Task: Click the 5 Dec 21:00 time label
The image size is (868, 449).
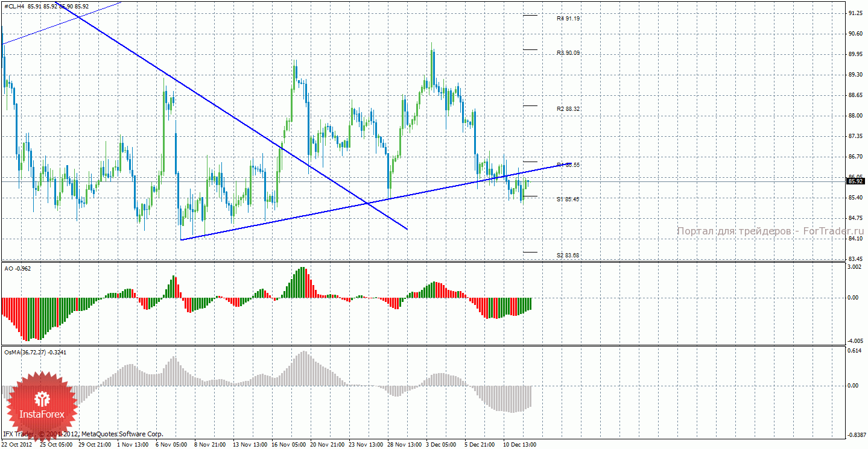Action: pyautogui.click(x=480, y=444)
